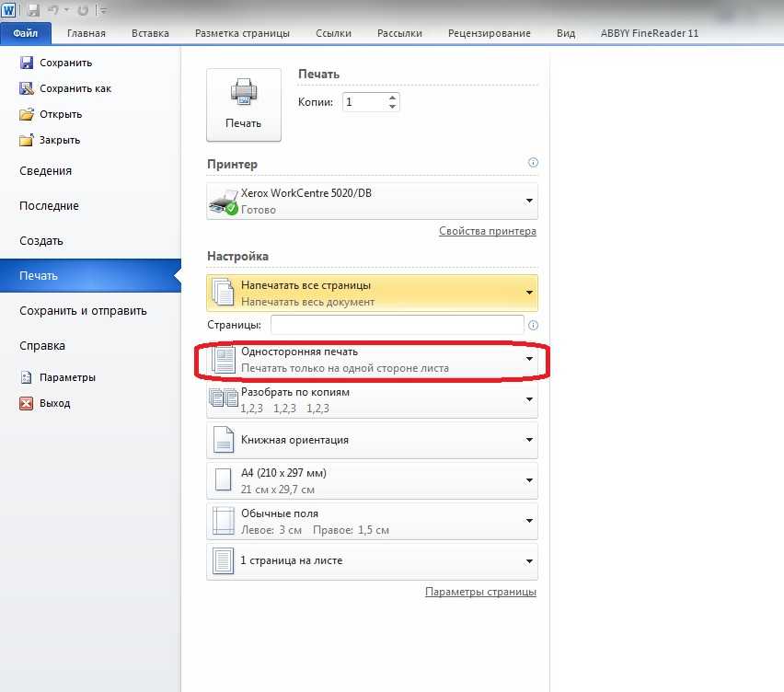Click into the Страницы text field
784x692 pixels.
click(397, 325)
